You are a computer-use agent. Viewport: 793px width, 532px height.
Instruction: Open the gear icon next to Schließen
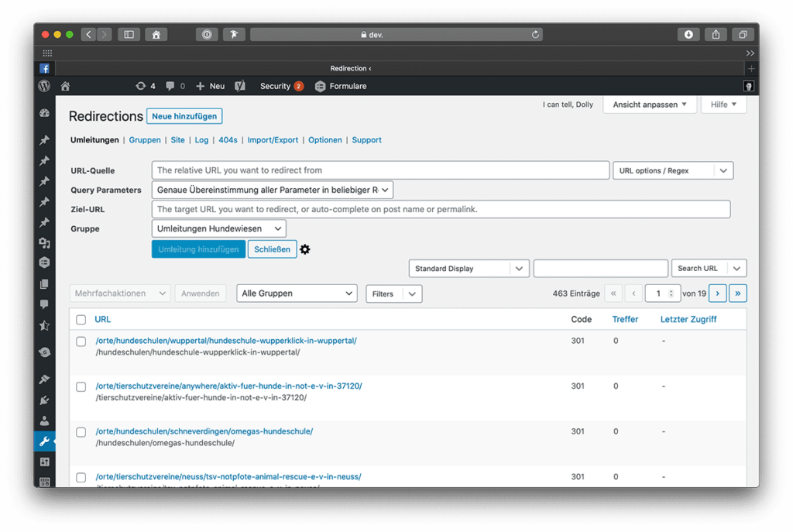304,249
